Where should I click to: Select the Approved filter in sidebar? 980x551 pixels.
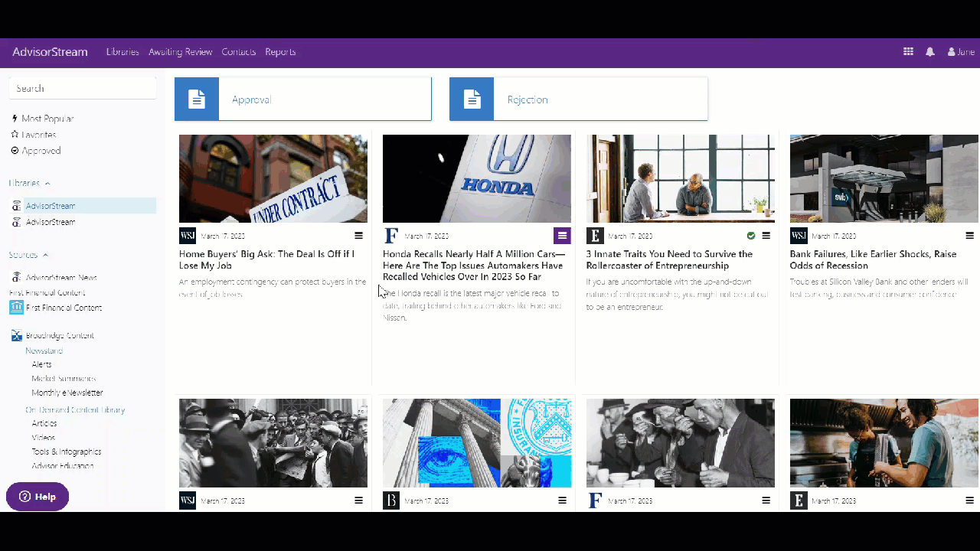point(36,151)
